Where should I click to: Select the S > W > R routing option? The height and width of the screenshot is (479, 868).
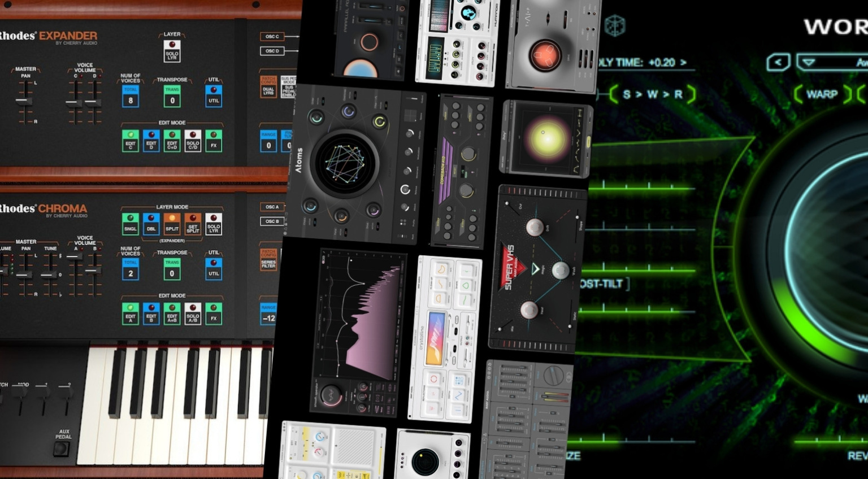[x=652, y=94]
